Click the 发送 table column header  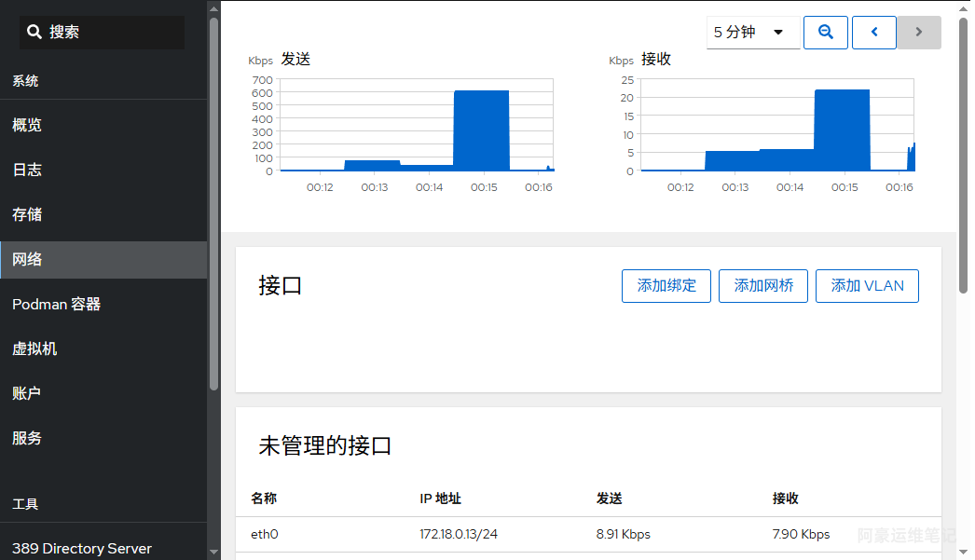tap(610, 499)
